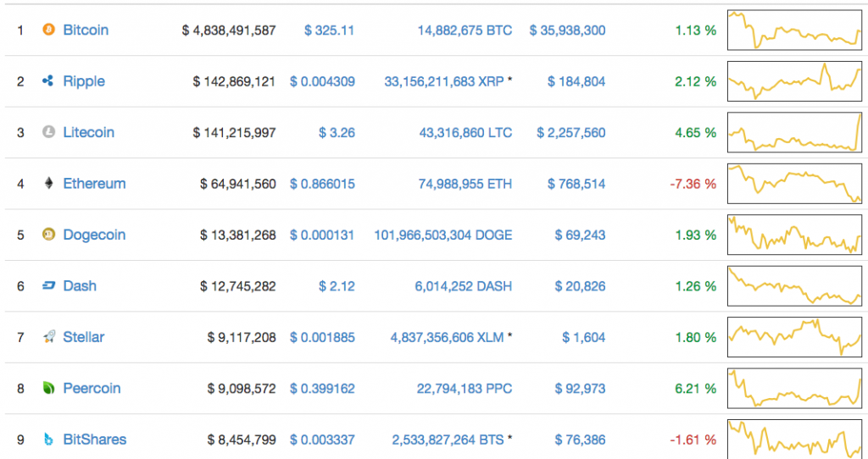868x459 pixels.
Task: Select BitShares change -1.61 %
Action: (x=693, y=440)
